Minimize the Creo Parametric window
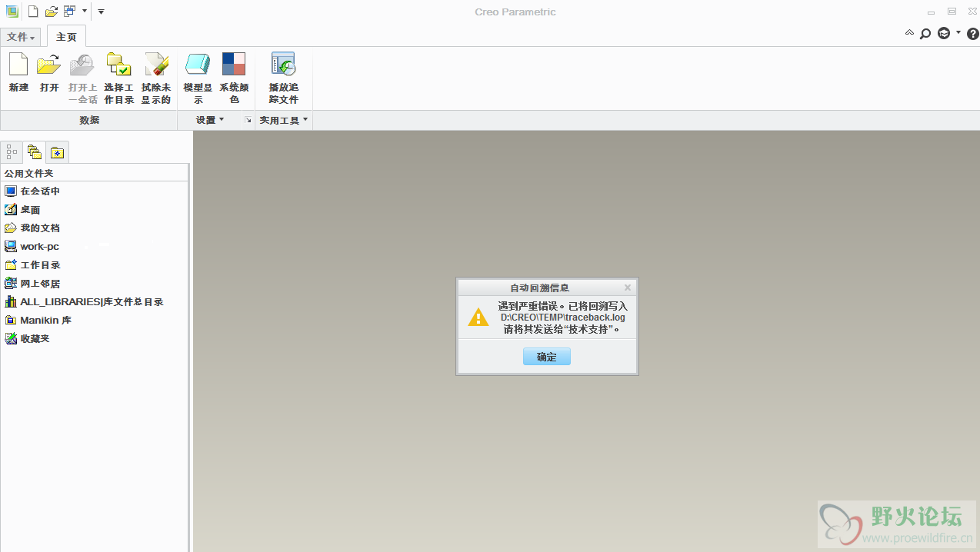 932,12
